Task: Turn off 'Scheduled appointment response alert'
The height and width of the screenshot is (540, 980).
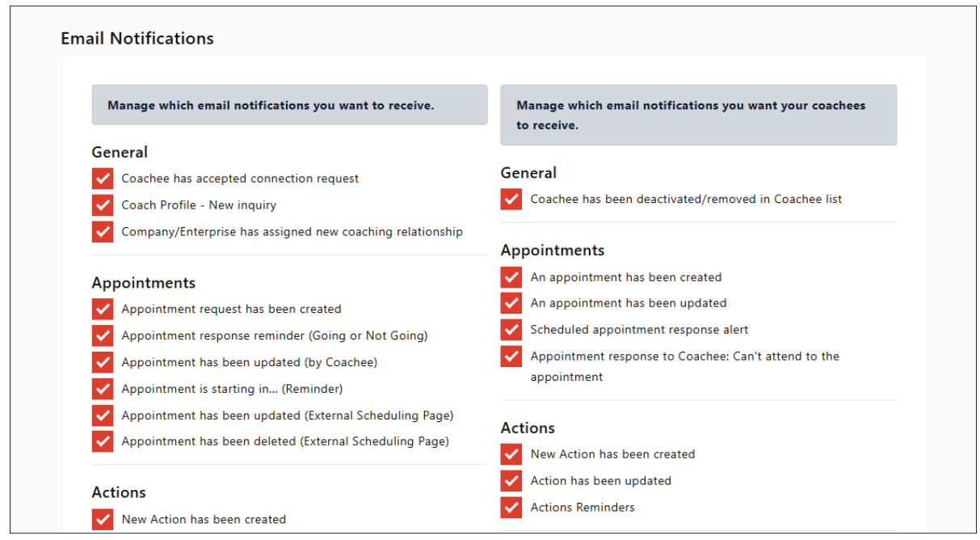Action: [511, 330]
